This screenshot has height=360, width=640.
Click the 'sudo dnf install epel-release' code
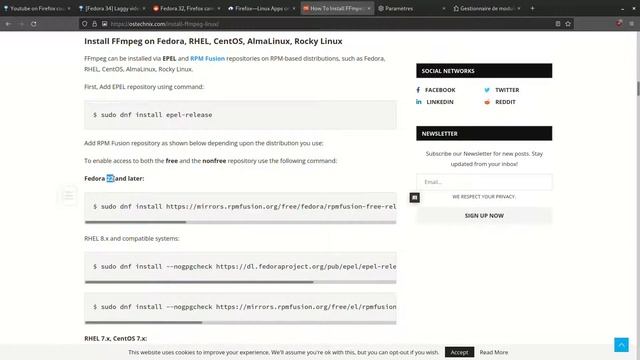click(x=152, y=115)
